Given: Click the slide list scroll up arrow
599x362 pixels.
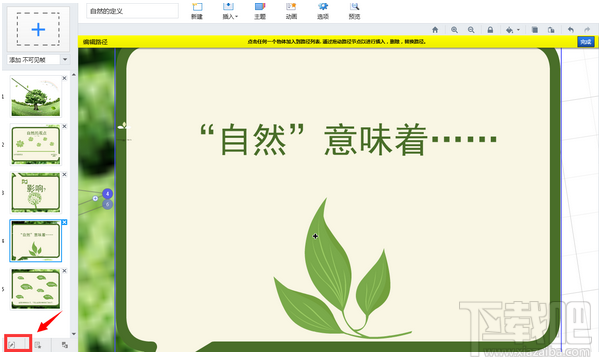Looking at the screenshot, I should (x=74, y=75).
